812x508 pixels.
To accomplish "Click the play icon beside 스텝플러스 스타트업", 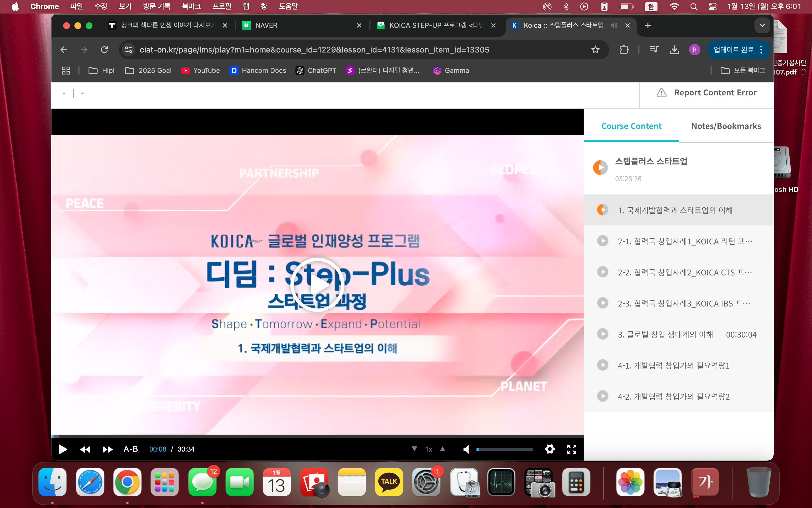I will tap(600, 168).
